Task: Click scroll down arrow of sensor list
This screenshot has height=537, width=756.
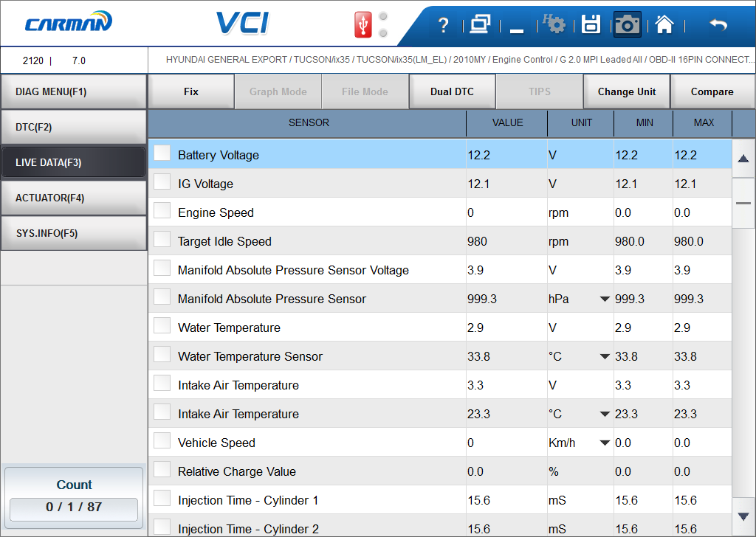Action: coord(743,516)
